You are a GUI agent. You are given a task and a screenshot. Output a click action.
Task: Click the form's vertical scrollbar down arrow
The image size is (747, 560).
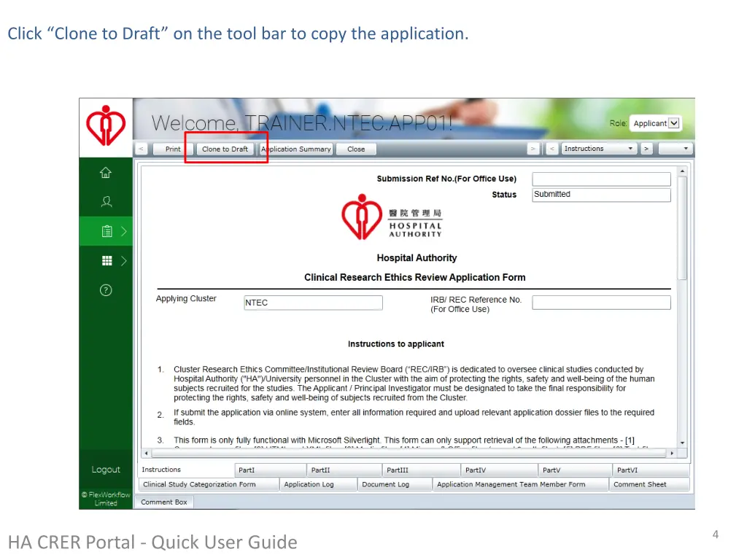click(682, 443)
